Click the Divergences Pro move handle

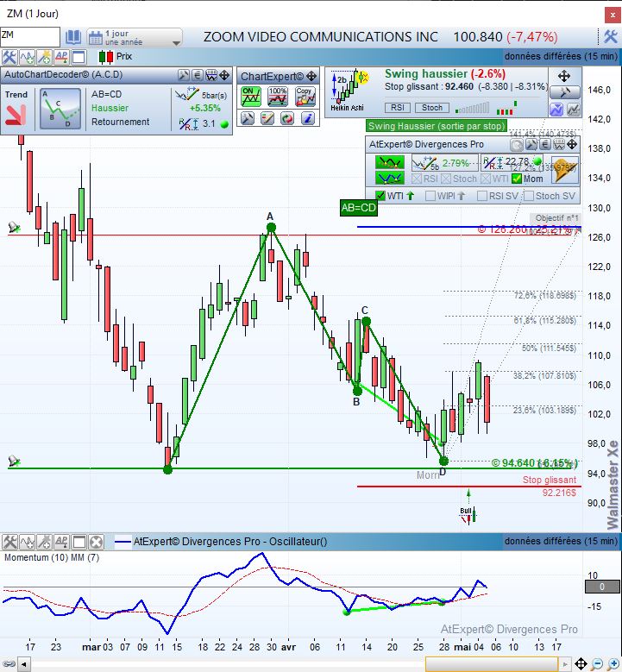[572, 144]
